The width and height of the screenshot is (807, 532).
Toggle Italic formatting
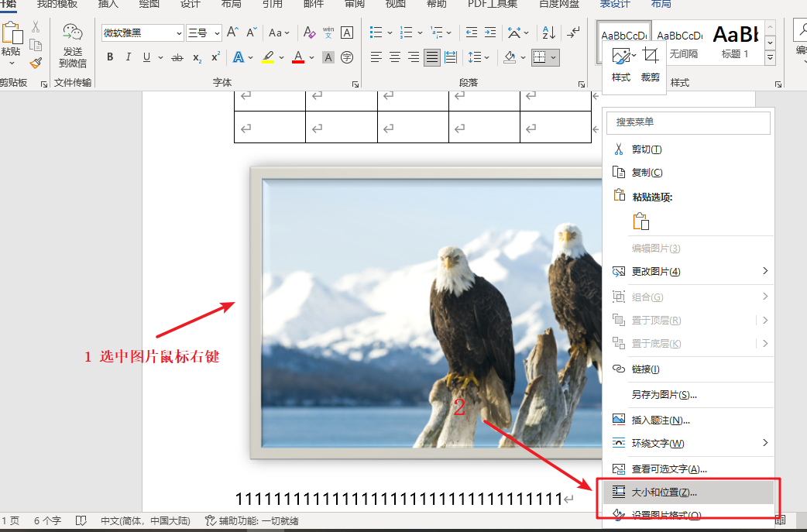[128, 57]
